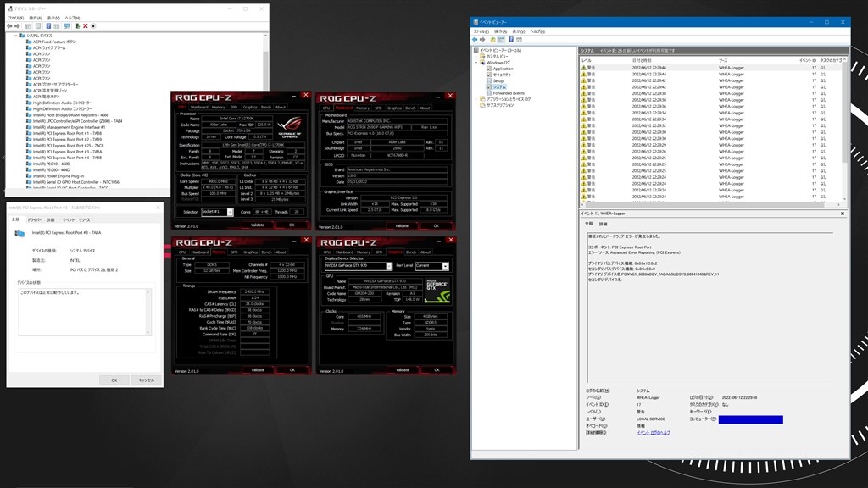Select the event logged at 22:29:36
868x488 pixels.
point(711,106)
